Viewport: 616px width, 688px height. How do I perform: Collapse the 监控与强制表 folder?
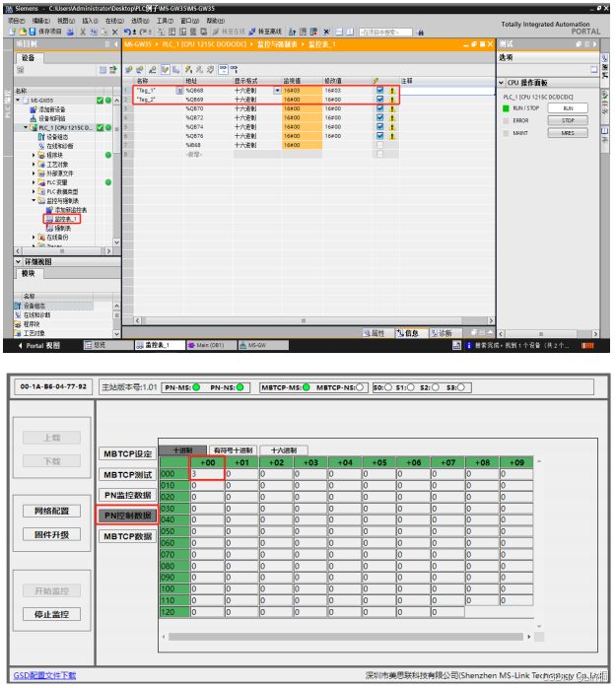(x=34, y=200)
